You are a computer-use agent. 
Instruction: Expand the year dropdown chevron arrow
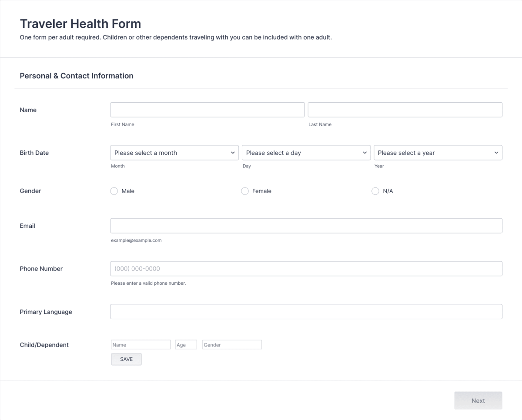point(496,153)
